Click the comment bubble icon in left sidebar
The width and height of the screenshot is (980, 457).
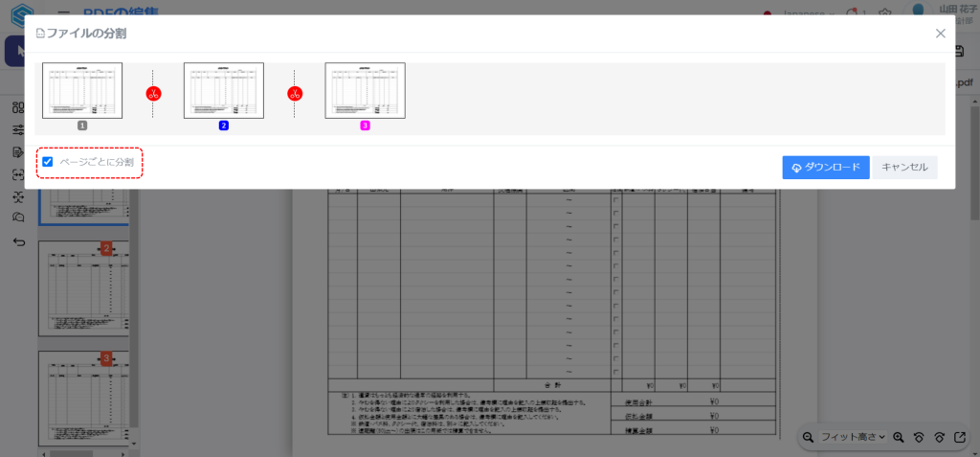[x=18, y=218]
